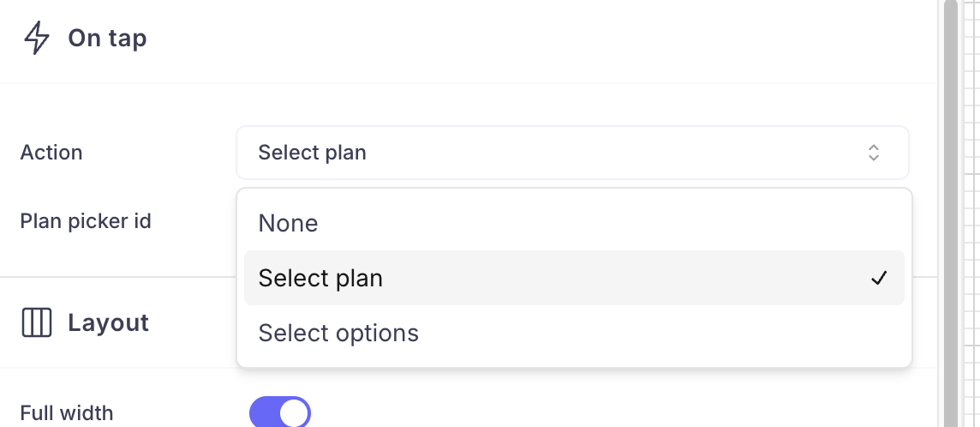This screenshot has height=427, width=980.
Task: Click the Plan picker id label
Action: click(x=86, y=221)
